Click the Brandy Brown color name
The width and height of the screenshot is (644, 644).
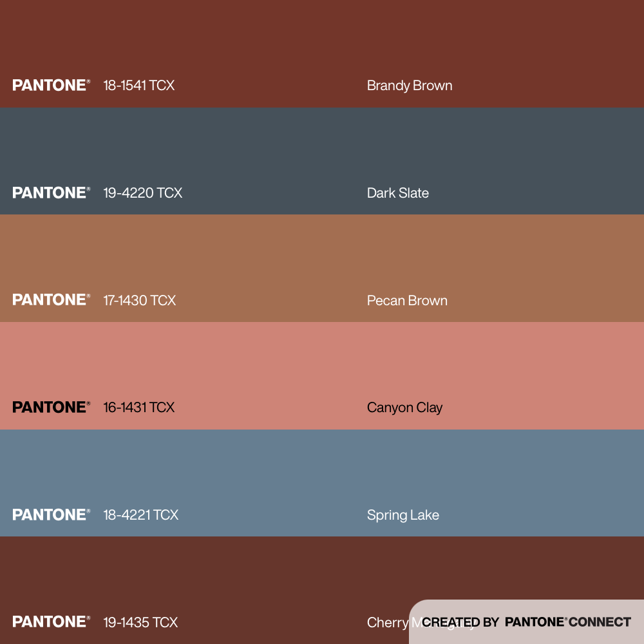pos(410,86)
